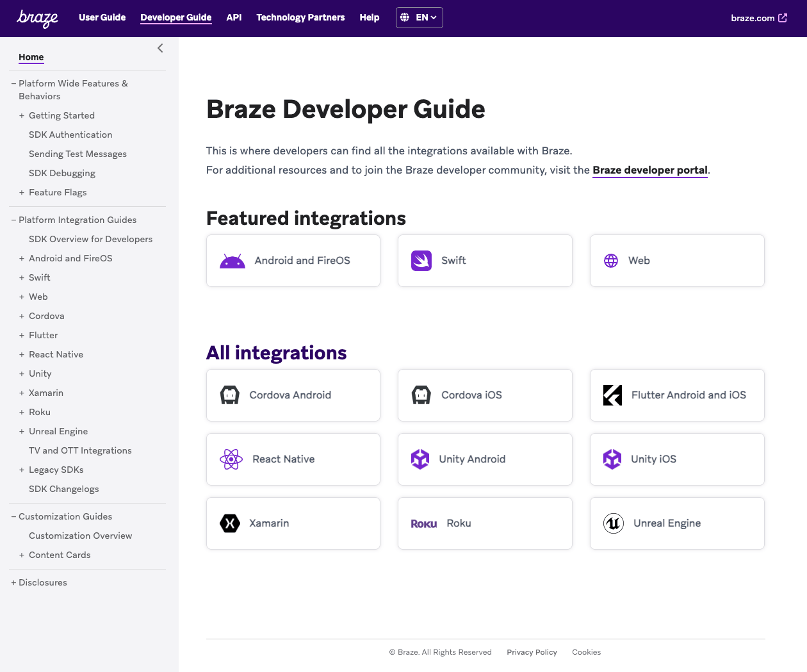Expand Content Cards sidebar item
The image size is (807, 672).
(22, 555)
